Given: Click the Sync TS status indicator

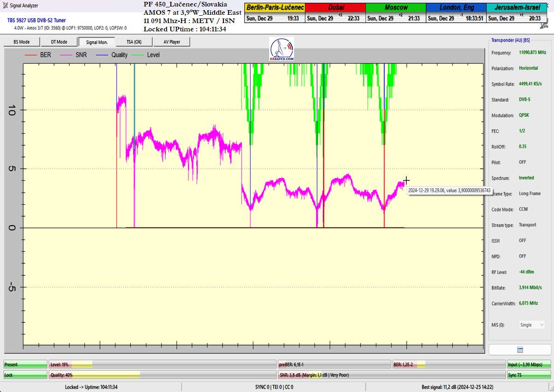Looking at the screenshot, I should pos(529,375).
